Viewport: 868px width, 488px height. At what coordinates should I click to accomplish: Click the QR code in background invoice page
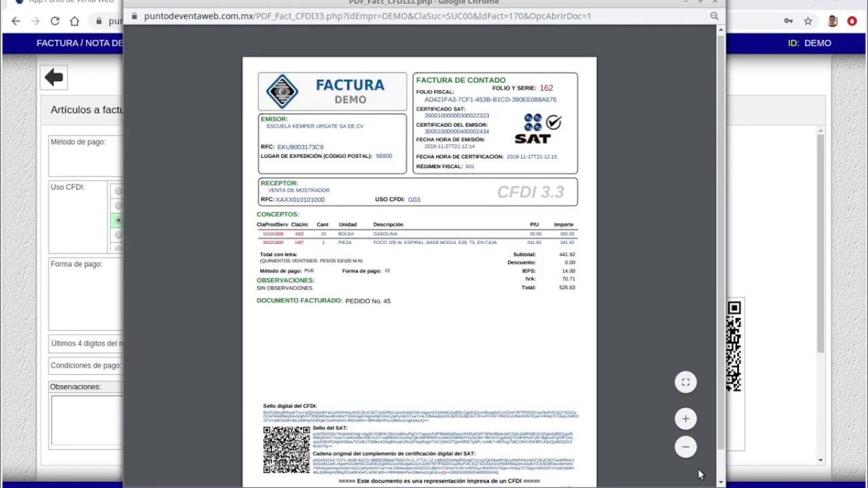[x=734, y=346]
